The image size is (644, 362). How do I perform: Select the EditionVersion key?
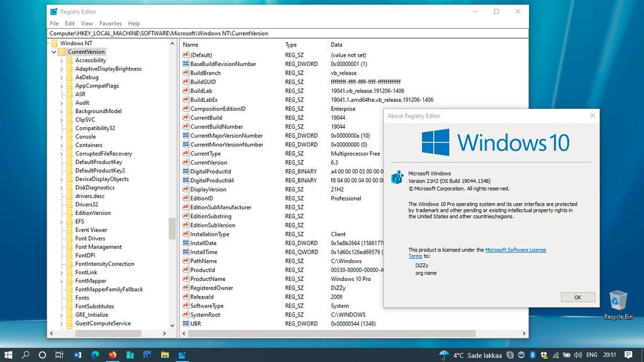point(93,213)
